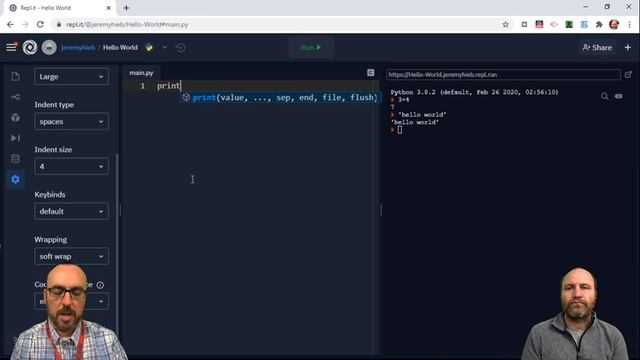Open the font size dropdown showing Large

coord(71,77)
